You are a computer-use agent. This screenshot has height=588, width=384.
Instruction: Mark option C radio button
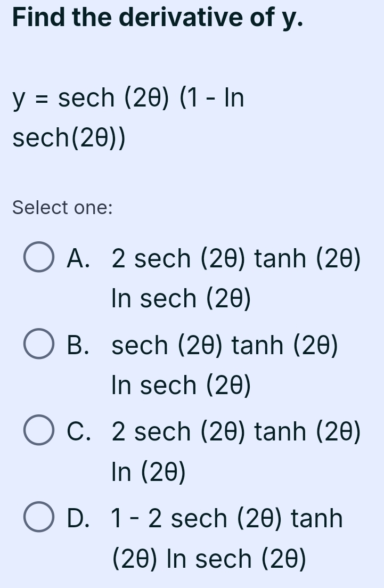coord(39,430)
